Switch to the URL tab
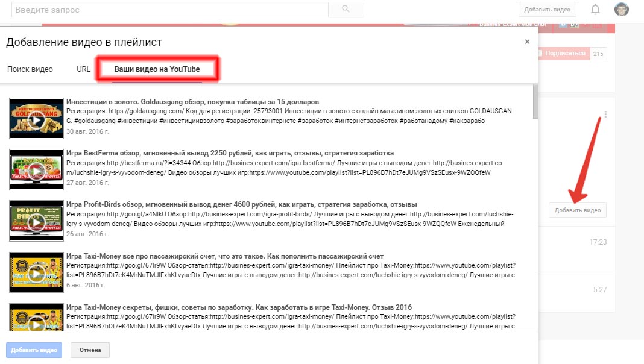Image resolution: width=644 pixels, height=364 pixels. pyautogui.click(x=83, y=69)
